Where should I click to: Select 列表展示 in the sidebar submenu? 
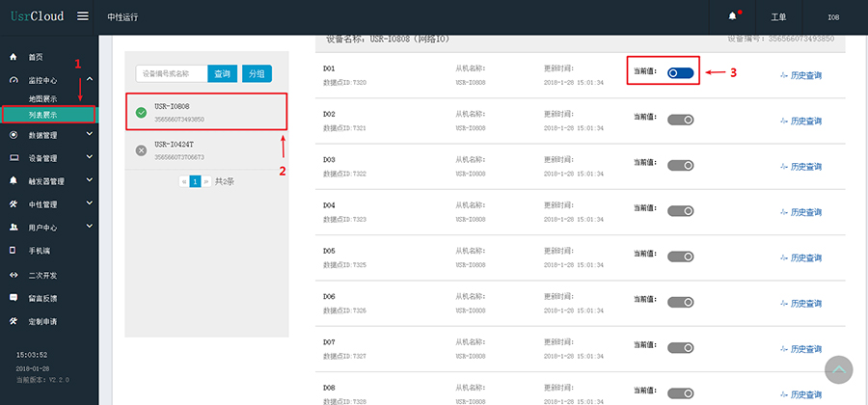pyautogui.click(x=43, y=114)
